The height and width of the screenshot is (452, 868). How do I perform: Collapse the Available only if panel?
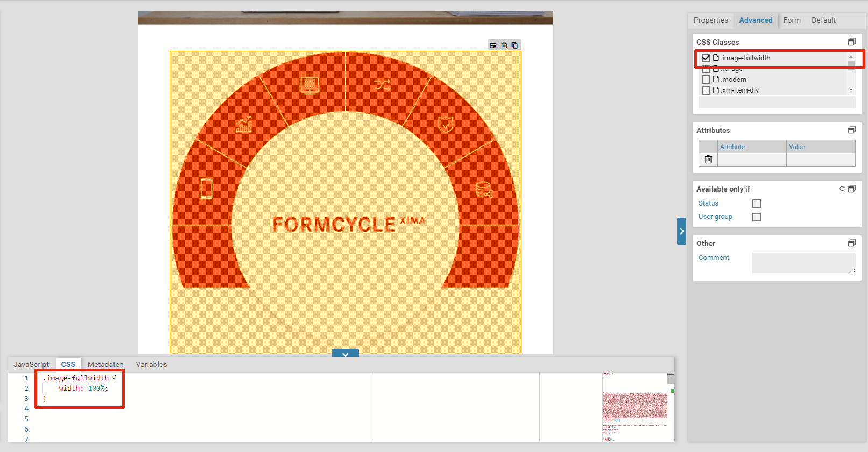coord(851,189)
